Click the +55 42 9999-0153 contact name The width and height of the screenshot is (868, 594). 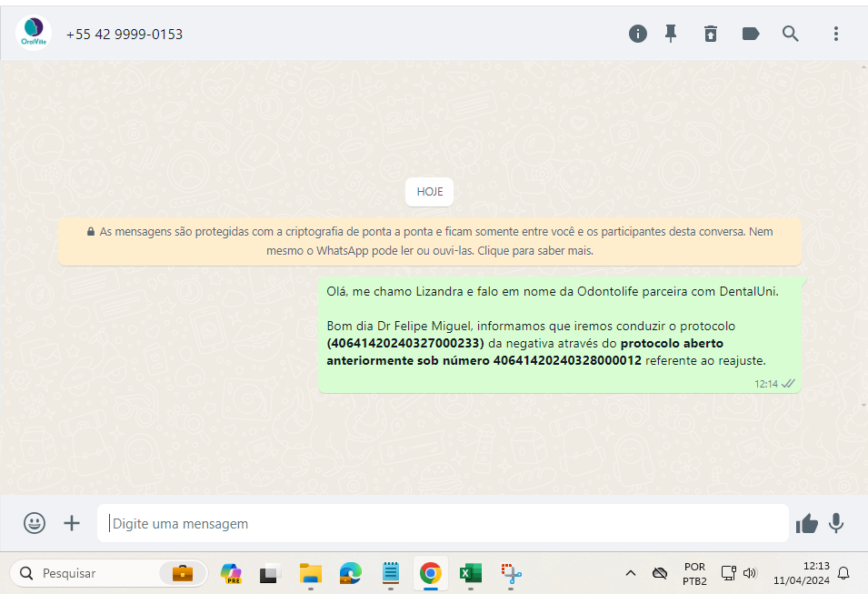(125, 35)
